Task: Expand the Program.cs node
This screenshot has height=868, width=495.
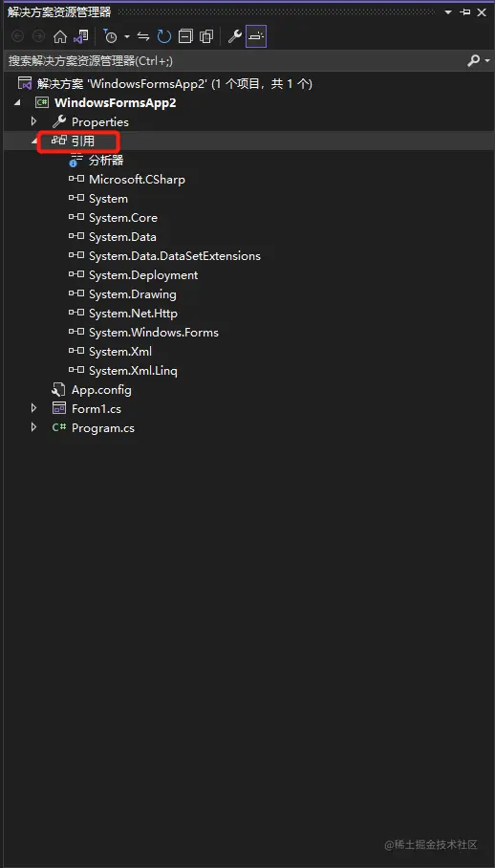Action: [33, 428]
